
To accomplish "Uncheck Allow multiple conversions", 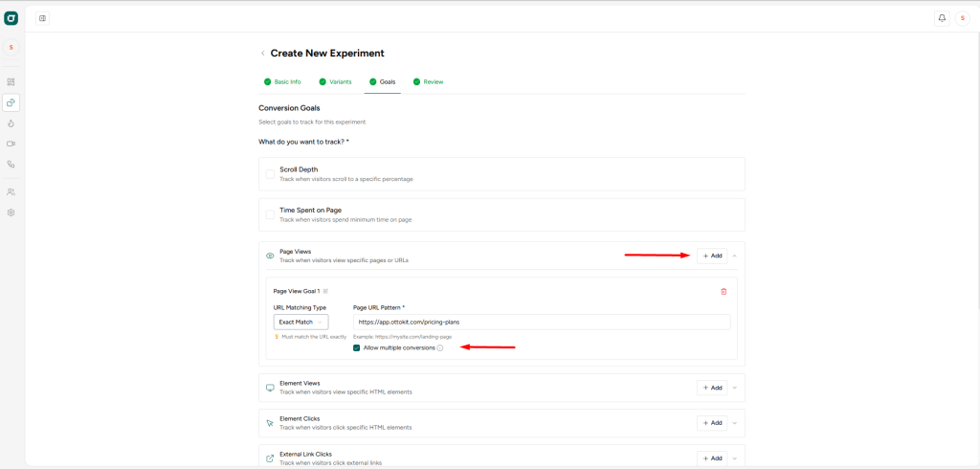I will (357, 347).
